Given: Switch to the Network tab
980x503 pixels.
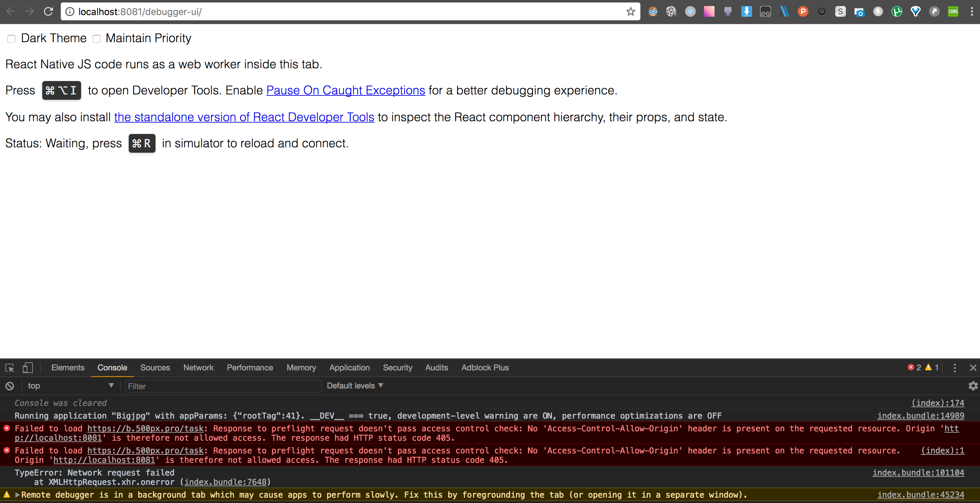Looking at the screenshot, I should point(198,368).
